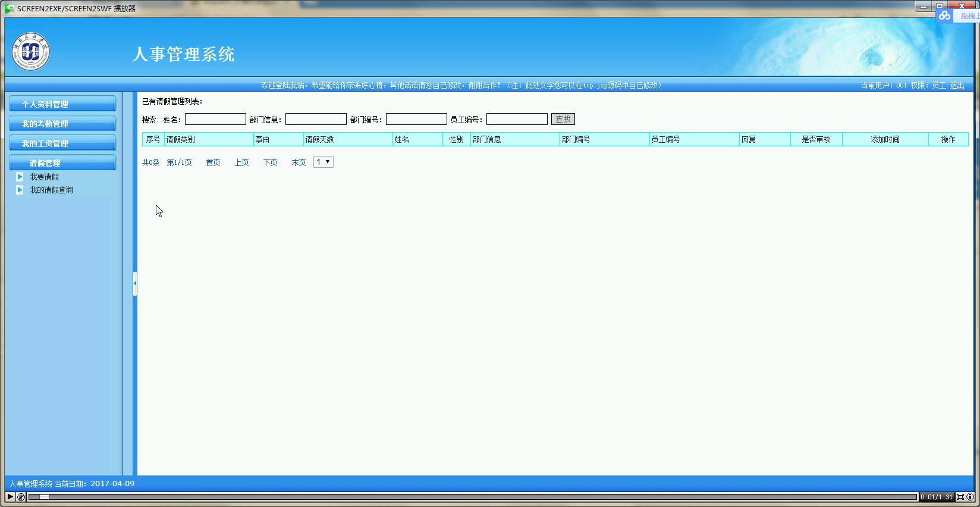Go to 末页 last page
Screen dimensions: 980x507
[x=299, y=162]
